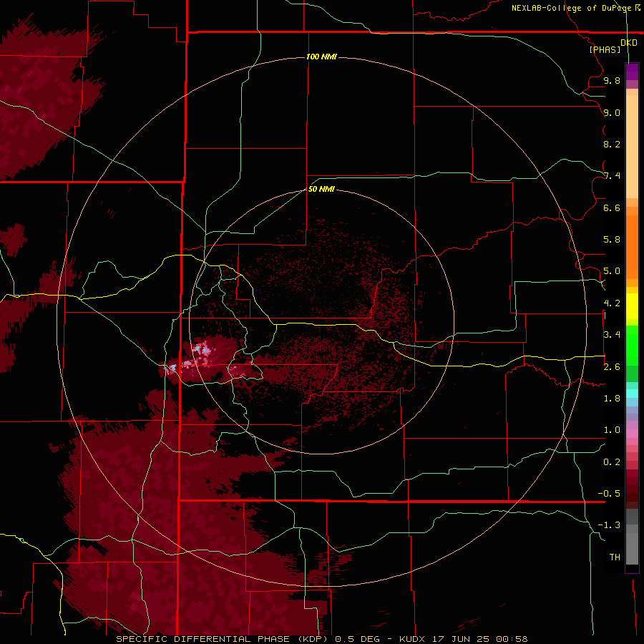Click the 3.4 scale value

612,335
